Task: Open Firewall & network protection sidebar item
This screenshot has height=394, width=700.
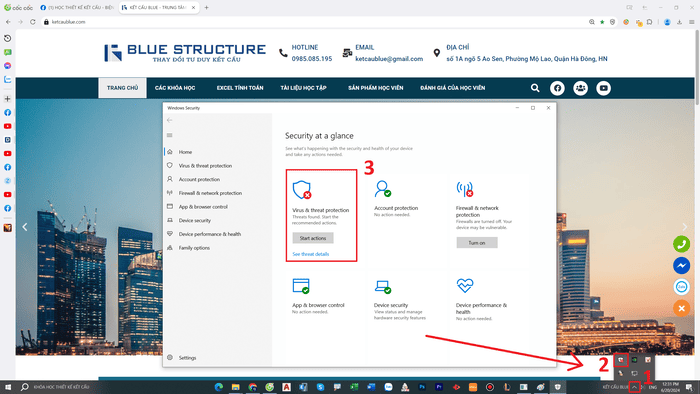Action: (210, 193)
